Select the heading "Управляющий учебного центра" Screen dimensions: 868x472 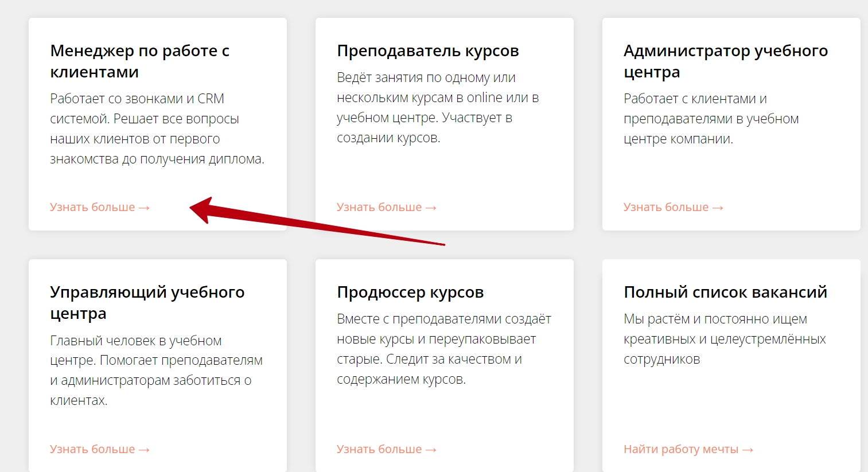(x=147, y=303)
